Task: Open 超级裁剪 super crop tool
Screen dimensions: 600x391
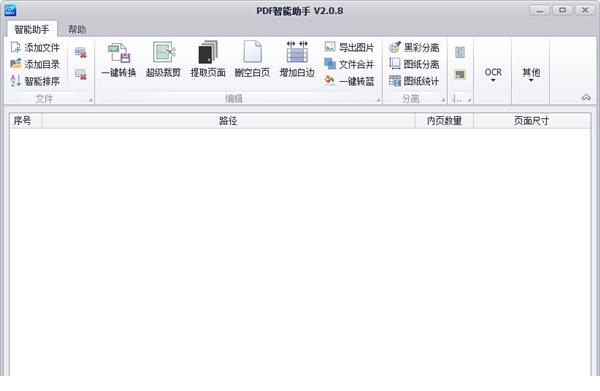Action: (x=163, y=60)
